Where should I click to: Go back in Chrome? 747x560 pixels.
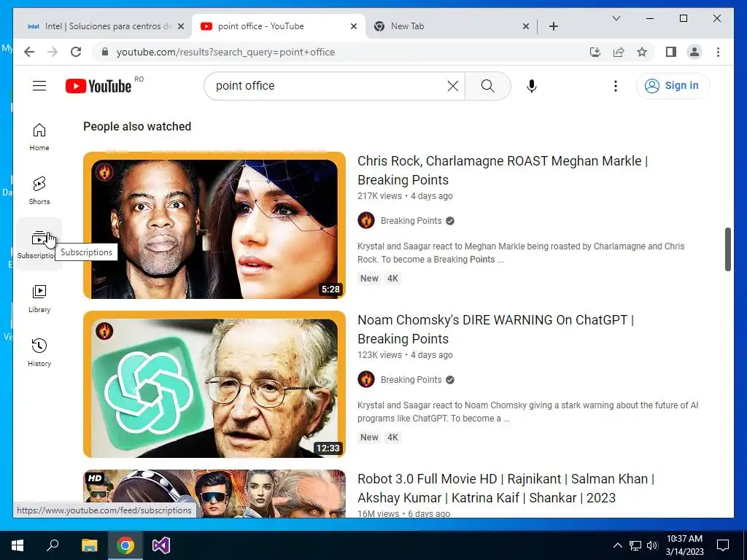[x=29, y=52]
